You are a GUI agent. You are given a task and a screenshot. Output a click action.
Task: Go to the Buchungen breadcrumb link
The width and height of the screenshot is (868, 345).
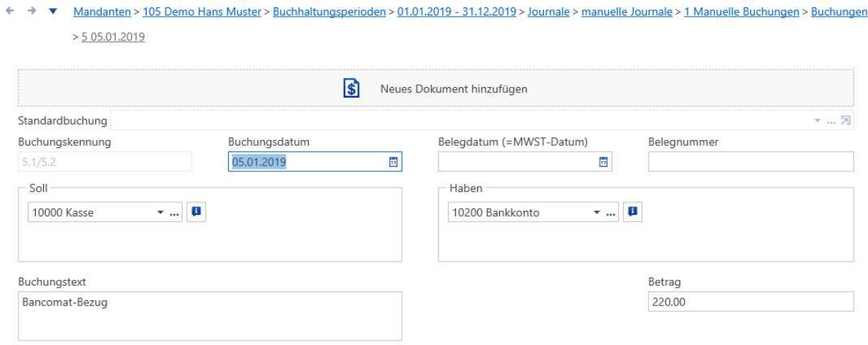pos(839,12)
